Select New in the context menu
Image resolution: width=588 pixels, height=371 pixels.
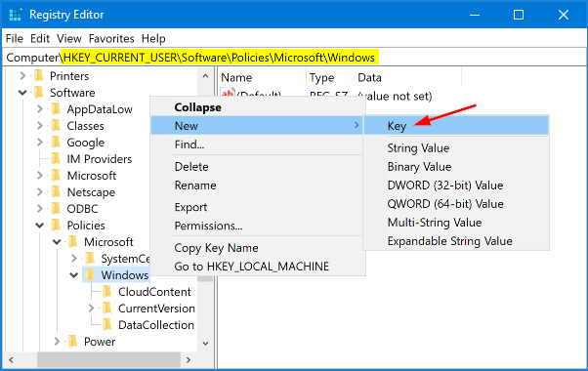257,126
